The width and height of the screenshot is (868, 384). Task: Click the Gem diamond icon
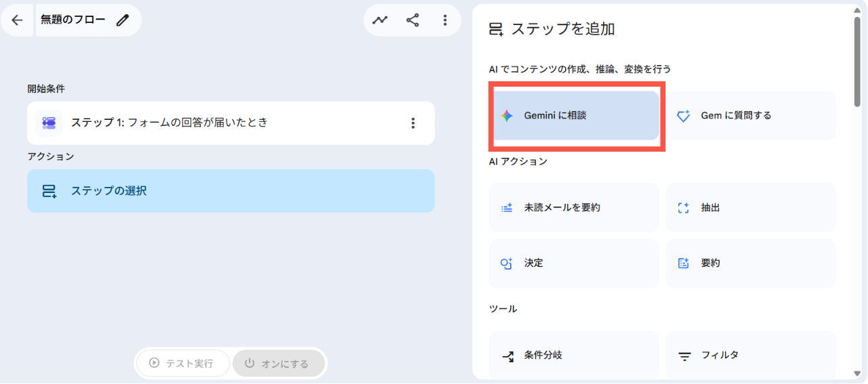683,116
